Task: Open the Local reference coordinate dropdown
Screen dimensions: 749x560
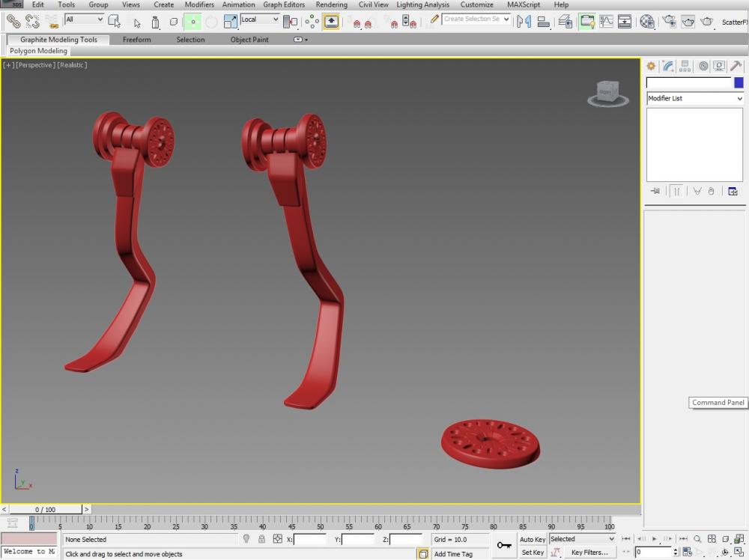Action: coord(260,19)
